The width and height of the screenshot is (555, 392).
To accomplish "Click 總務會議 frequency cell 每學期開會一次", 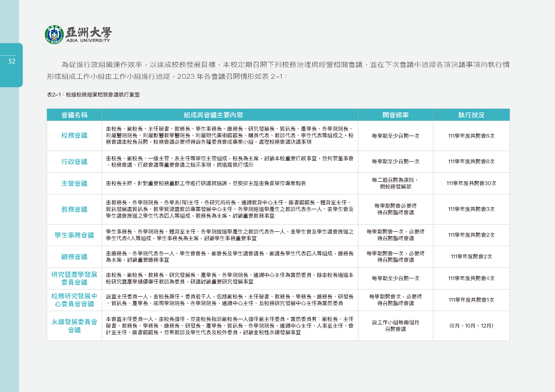I will [x=396, y=256].
